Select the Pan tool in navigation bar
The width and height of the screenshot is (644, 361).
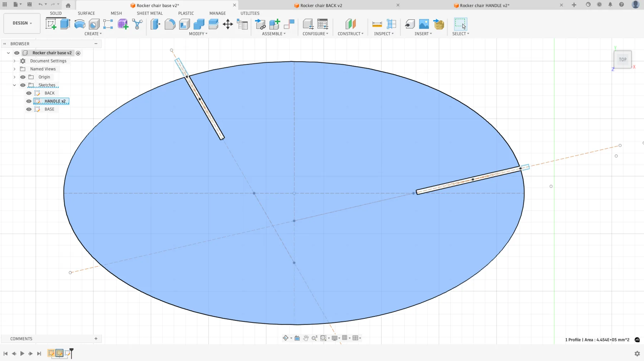306,338
